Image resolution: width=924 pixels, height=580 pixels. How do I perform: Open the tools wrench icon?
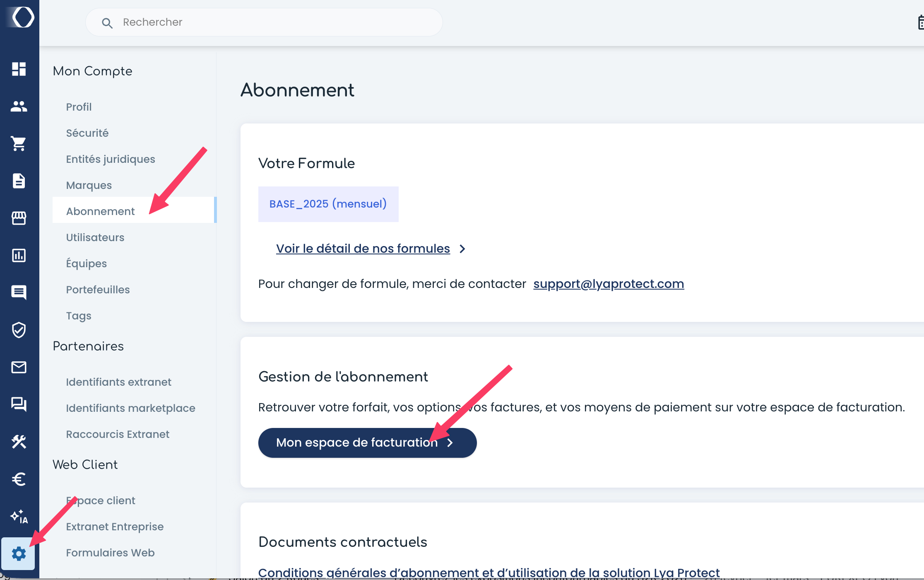pos(19,442)
